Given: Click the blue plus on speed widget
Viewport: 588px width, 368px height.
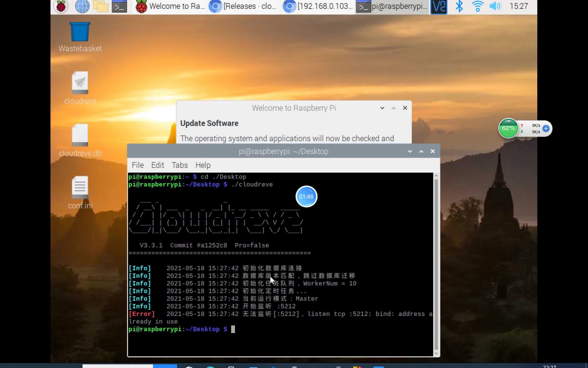Looking at the screenshot, I should 546,128.
